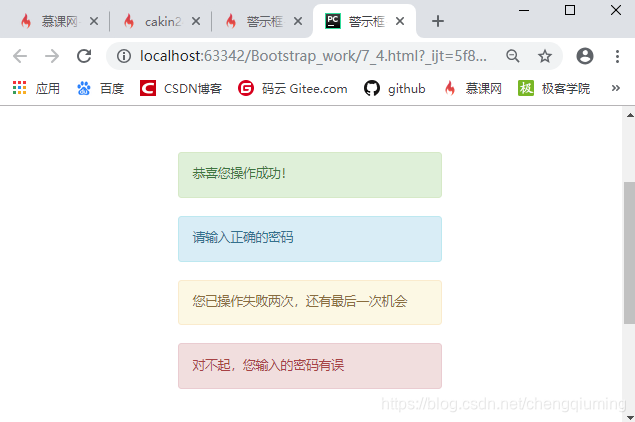This screenshot has width=635, height=422.
Task: Click the address bar URL field
Action: click(x=313, y=56)
